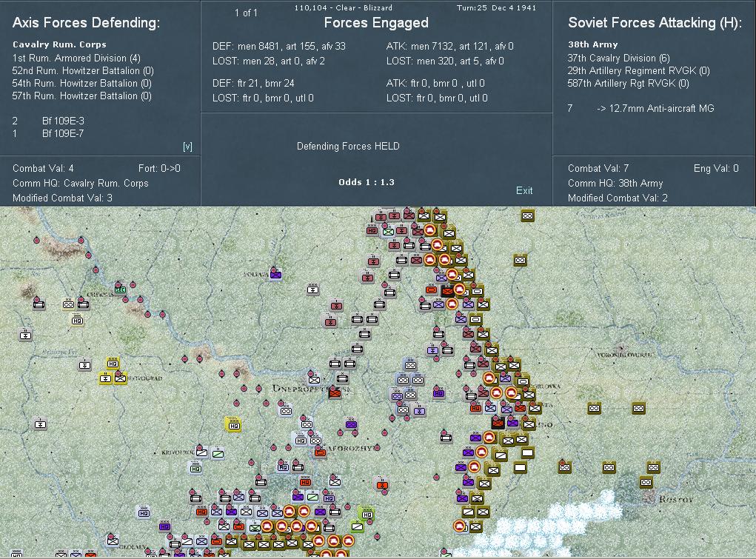This screenshot has height=559, width=756.
Task: Click DEF: men 8481, art 155, afv 33
Action: click(x=279, y=47)
